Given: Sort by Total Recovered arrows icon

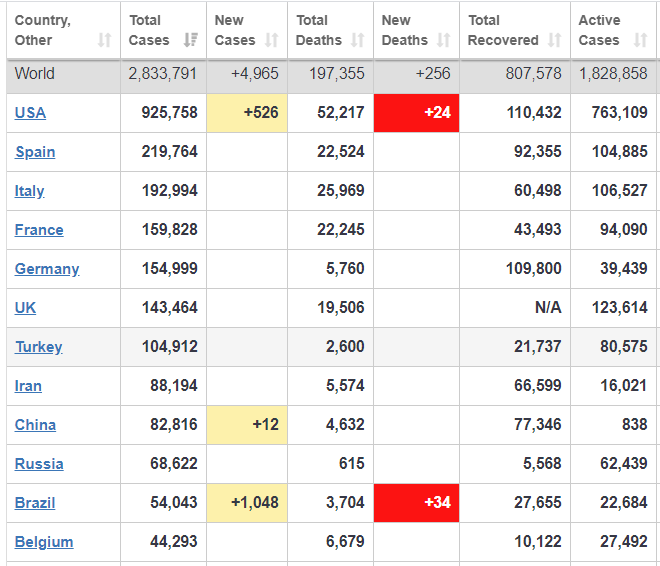Looking at the screenshot, I should pyautogui.click(x=555, y=41).
